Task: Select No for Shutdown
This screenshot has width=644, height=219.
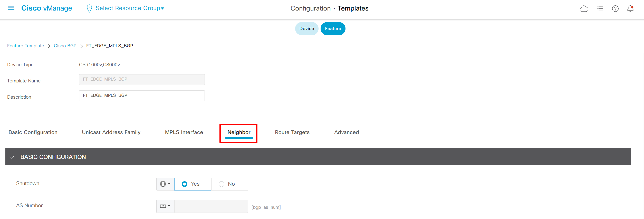Action: 222,184
